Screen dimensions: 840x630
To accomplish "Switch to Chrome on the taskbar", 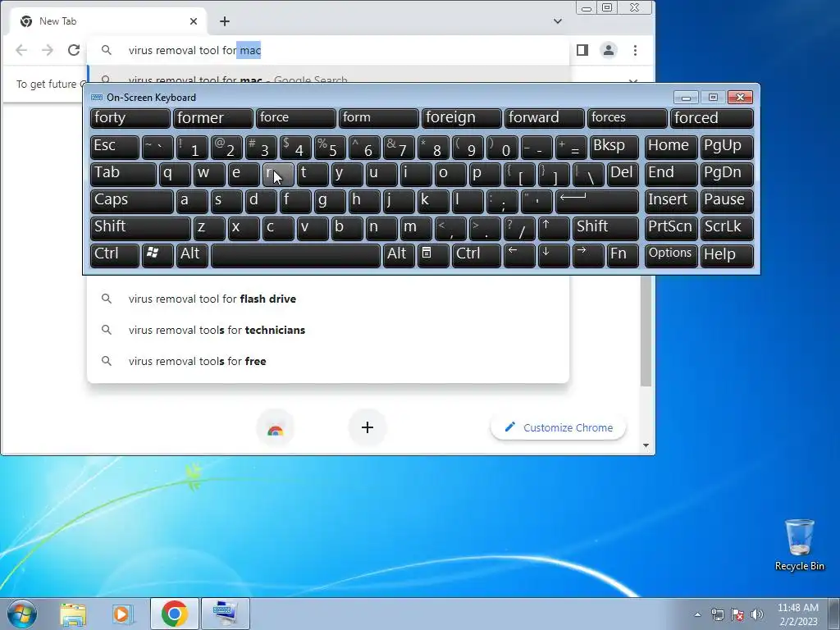I will tap(175, 614).
